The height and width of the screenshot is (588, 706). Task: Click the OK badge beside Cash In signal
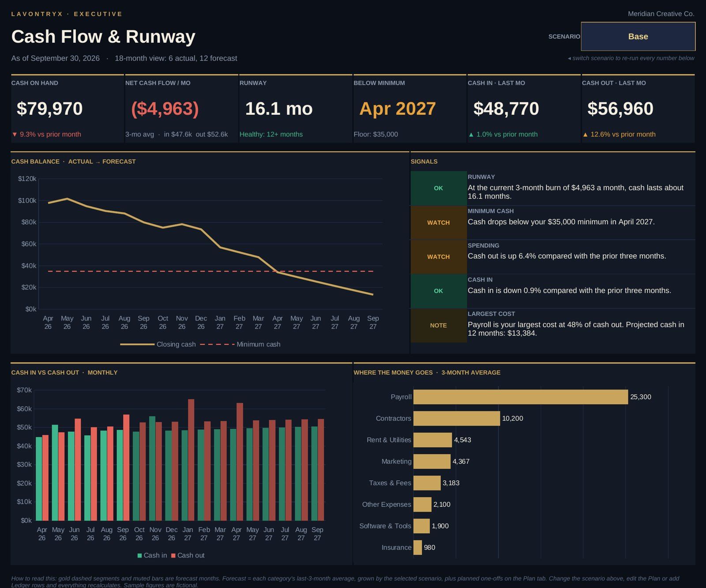(x=438, y=291)
